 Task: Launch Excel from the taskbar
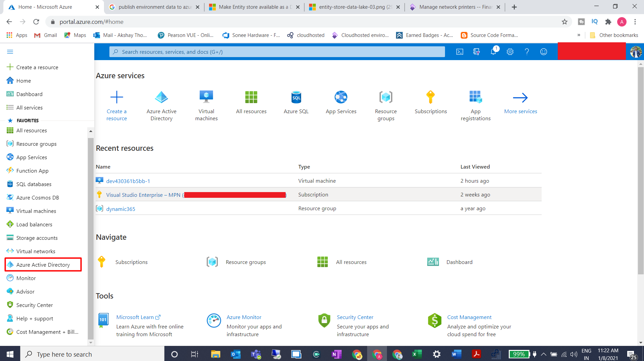(x=416, y=354)
